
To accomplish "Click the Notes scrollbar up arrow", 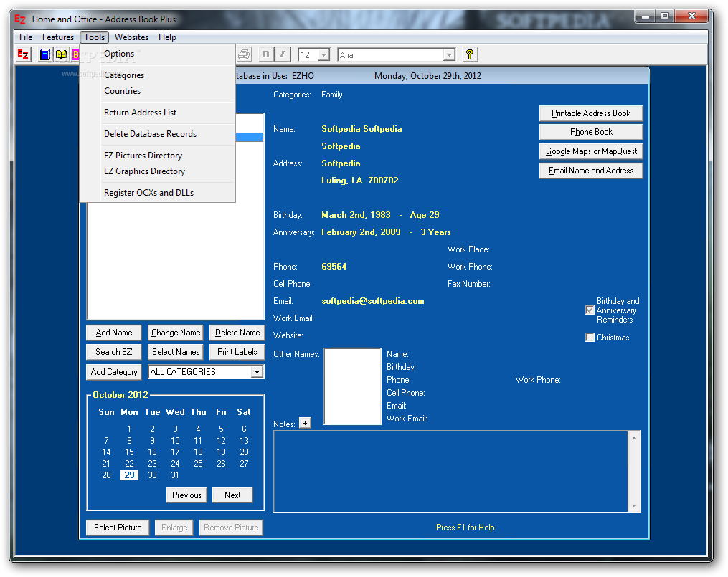I will click(x=634, y=437).
